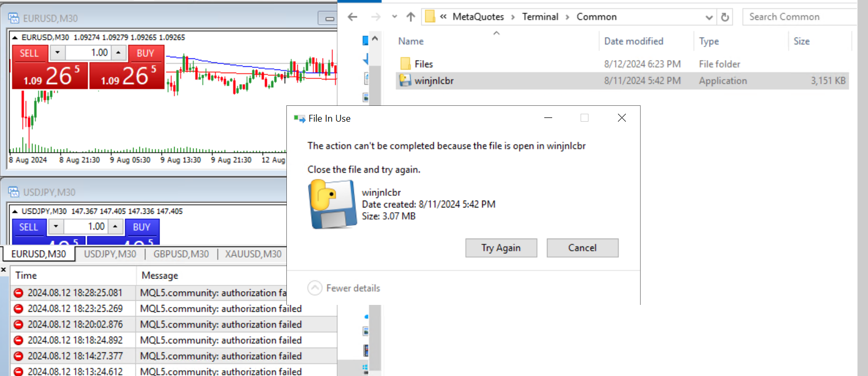
Task: Minimize the EURUSD,M30 chart window
Action: point(329,18)
